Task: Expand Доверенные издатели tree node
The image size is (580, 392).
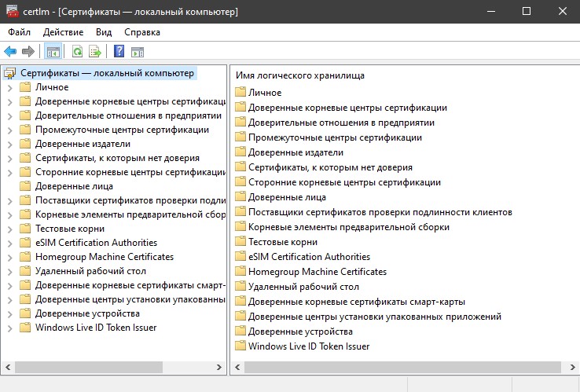Action: click(x=10, y=145)
